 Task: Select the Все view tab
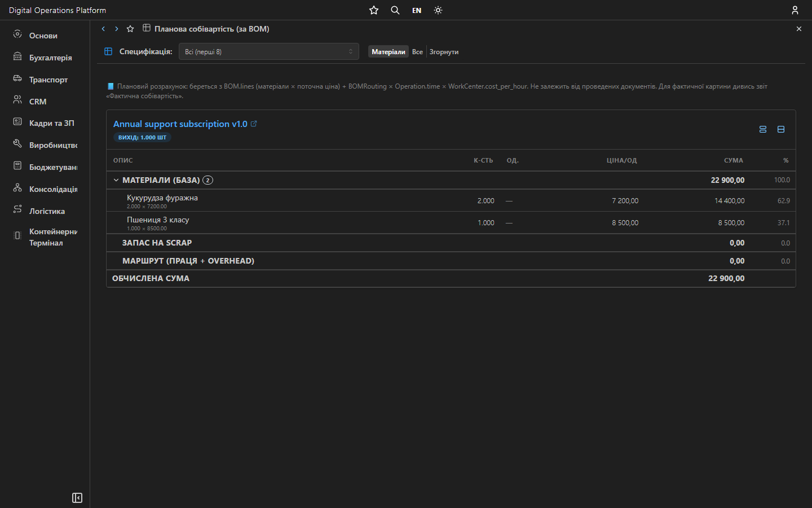(417, 51)
